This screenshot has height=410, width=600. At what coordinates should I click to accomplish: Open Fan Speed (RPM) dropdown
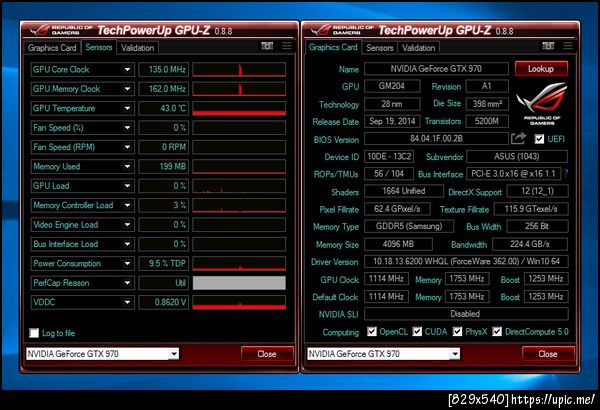(127, 147)
